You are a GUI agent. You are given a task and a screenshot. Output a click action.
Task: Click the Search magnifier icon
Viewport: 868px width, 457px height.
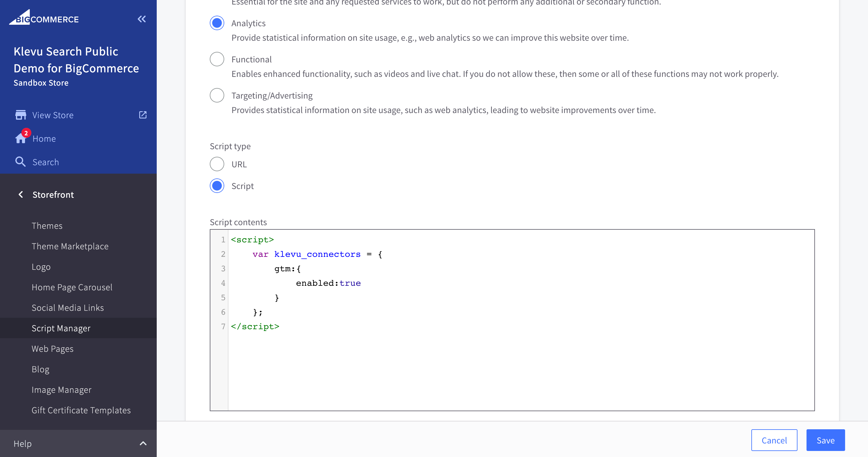20,162
